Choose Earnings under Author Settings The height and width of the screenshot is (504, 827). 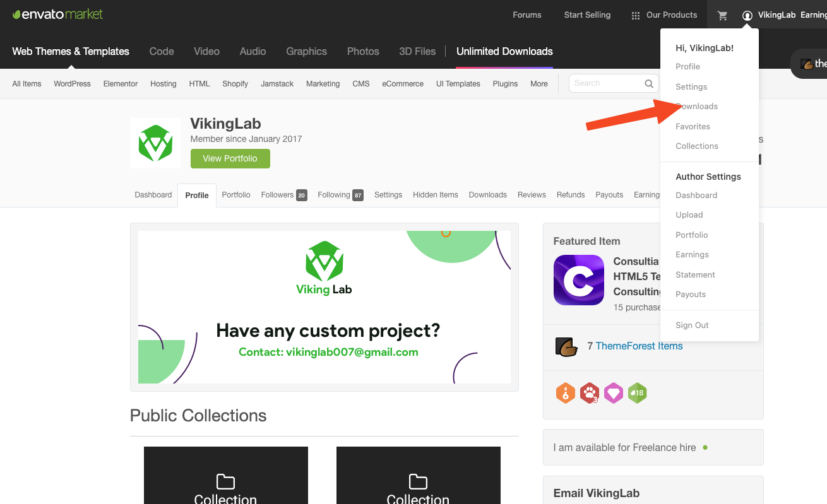(692, 255)
